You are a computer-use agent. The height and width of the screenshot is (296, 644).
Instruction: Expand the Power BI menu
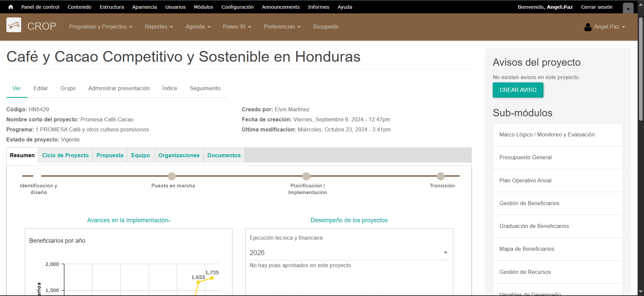pos(237,27)
